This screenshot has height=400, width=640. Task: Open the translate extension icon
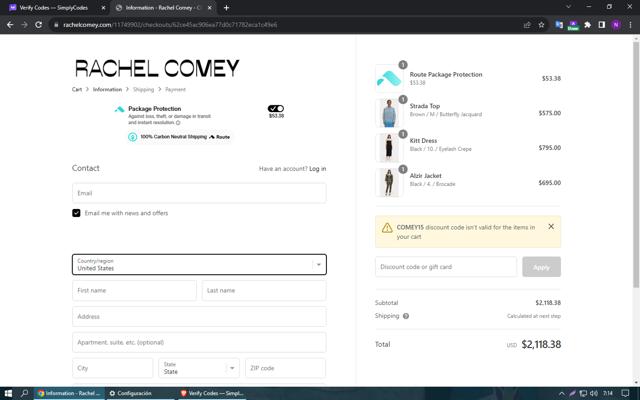pyautogui.click(x=559, y=25)
